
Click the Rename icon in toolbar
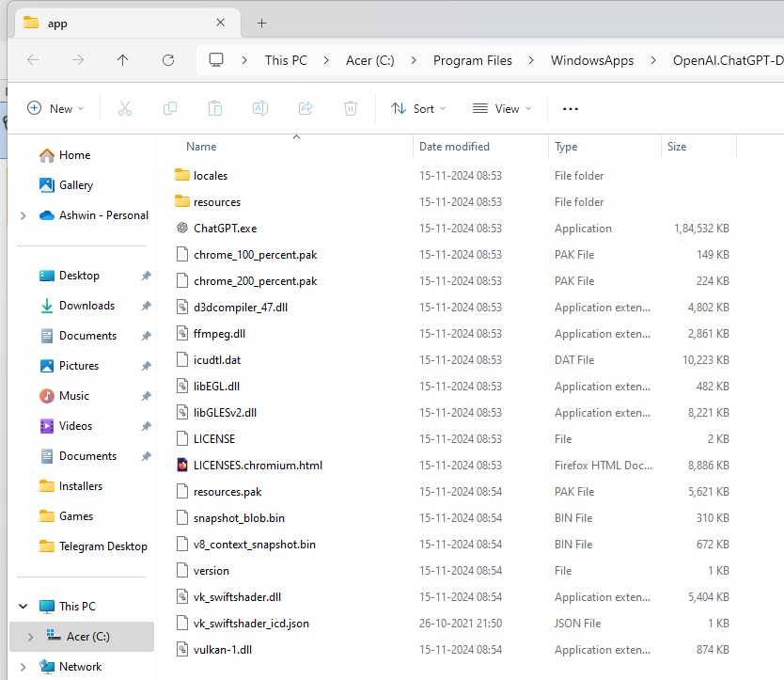pyautogui.click(x=260, y=108)
